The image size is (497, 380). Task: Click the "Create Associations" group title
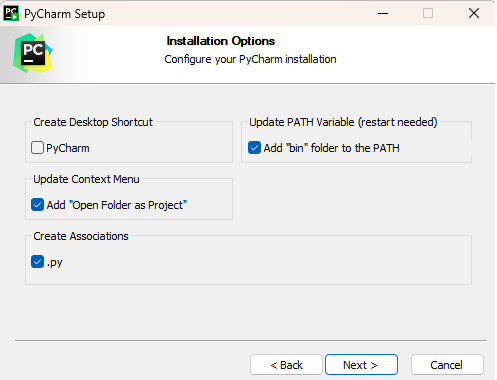click(81, 236)
